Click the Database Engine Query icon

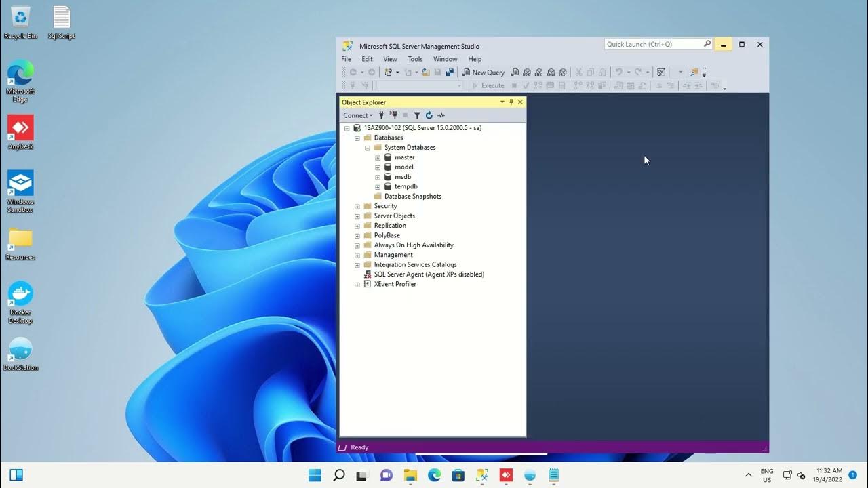click(515, 73)
